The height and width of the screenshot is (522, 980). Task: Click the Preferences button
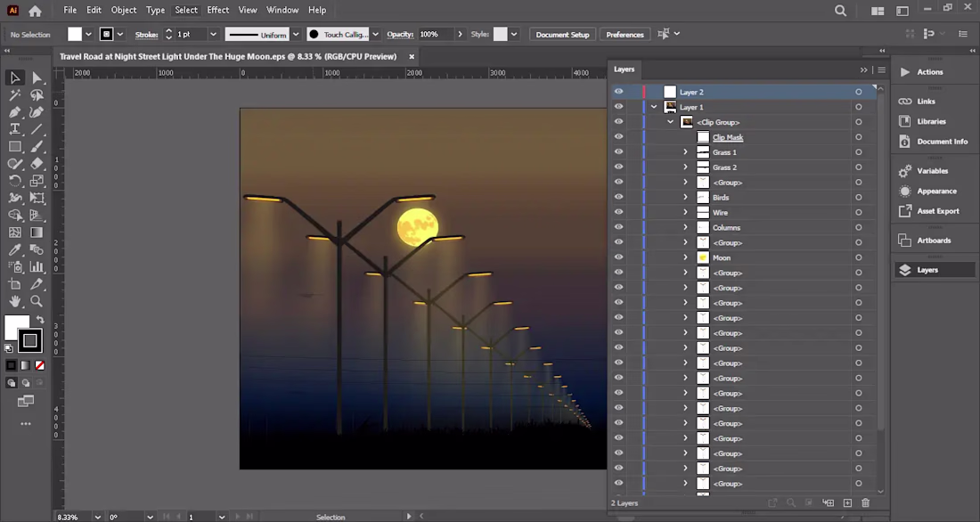pyautogui.click(x=625, y=35)
